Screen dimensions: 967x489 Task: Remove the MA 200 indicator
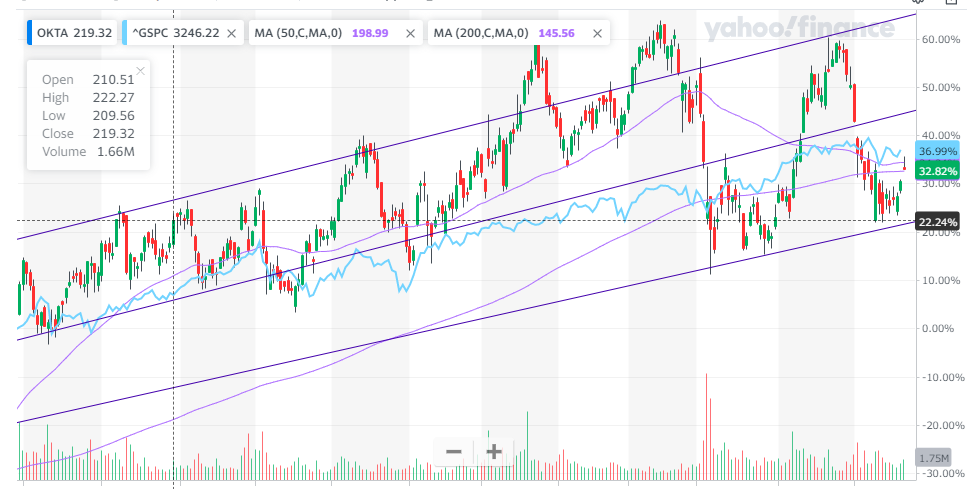point(597,33)
